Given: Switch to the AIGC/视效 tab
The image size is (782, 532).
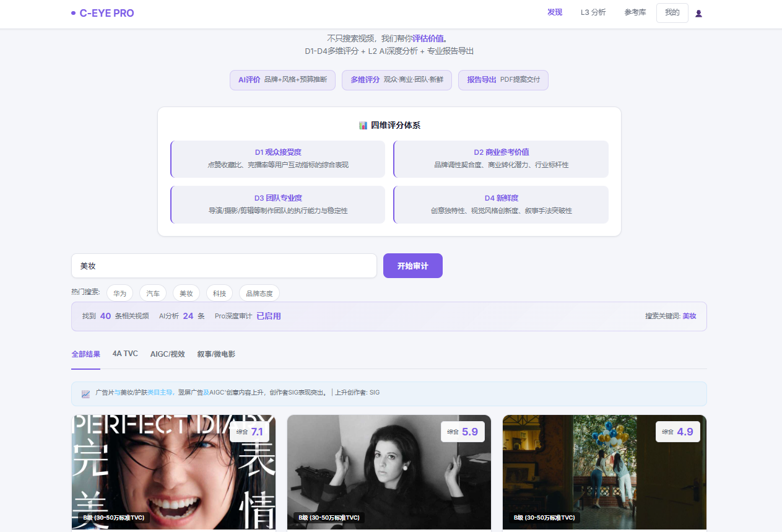Looking at the screenshot, I should click(168, 354).
